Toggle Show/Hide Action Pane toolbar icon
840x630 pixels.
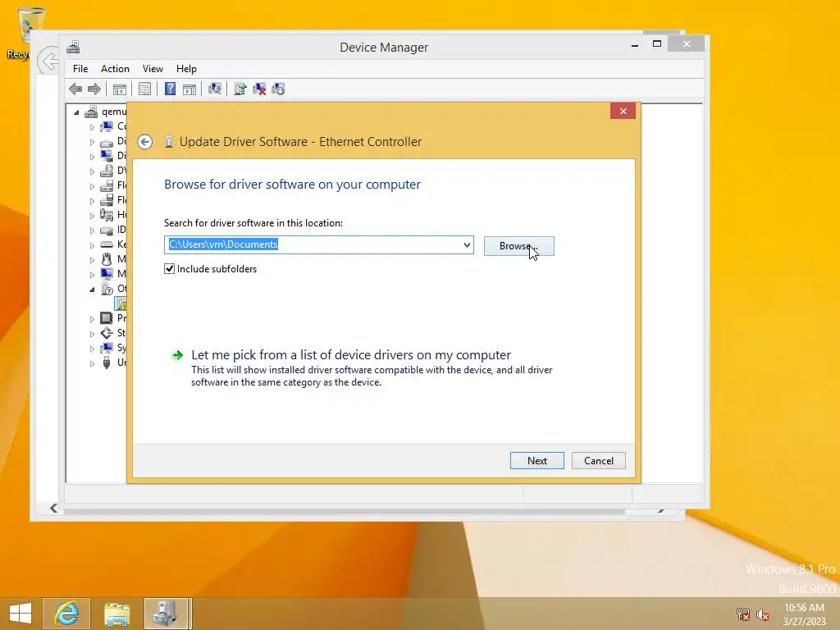point(189,89)
